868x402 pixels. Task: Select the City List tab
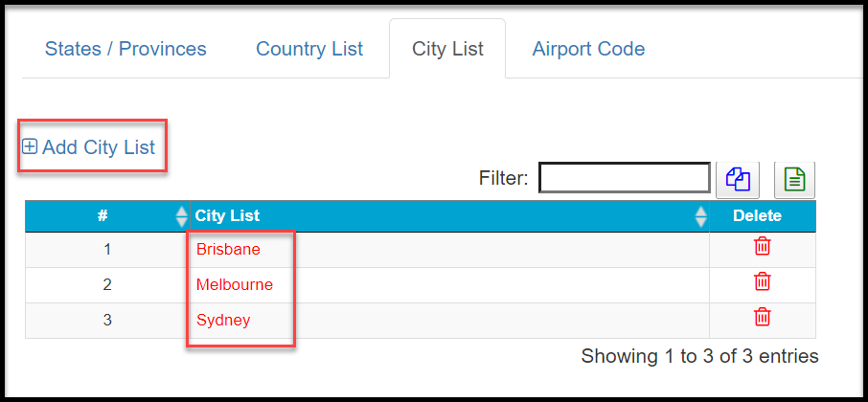[x=447, y=49]
